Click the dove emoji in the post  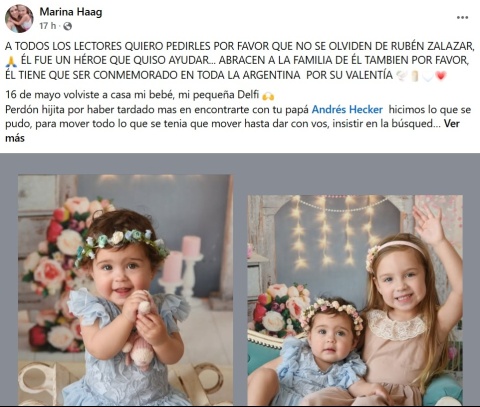[401, 76]
